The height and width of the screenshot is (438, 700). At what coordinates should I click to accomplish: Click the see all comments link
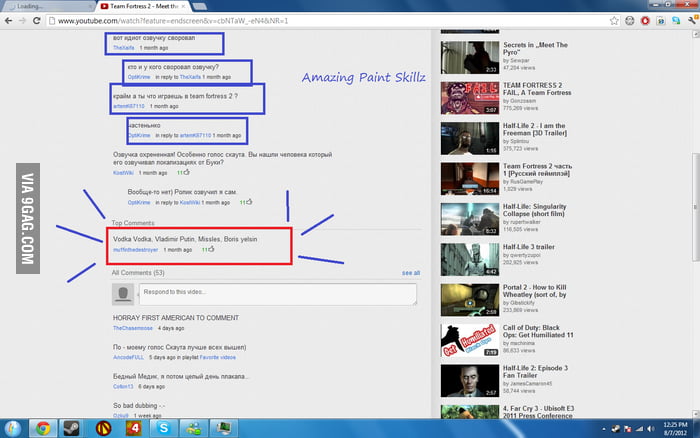tap(411, 273)
